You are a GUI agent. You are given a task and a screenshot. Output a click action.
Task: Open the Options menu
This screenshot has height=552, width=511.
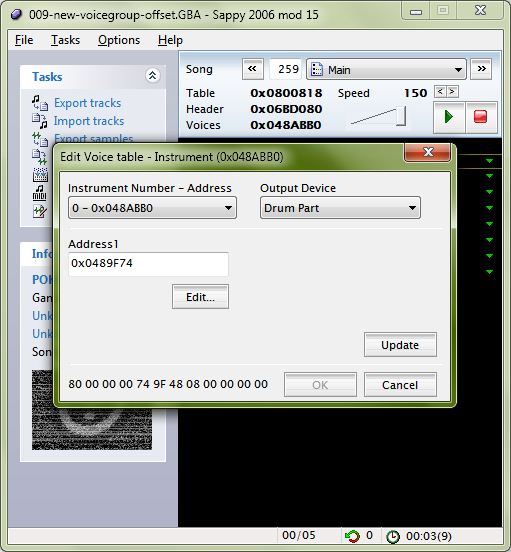pos(119,40)
